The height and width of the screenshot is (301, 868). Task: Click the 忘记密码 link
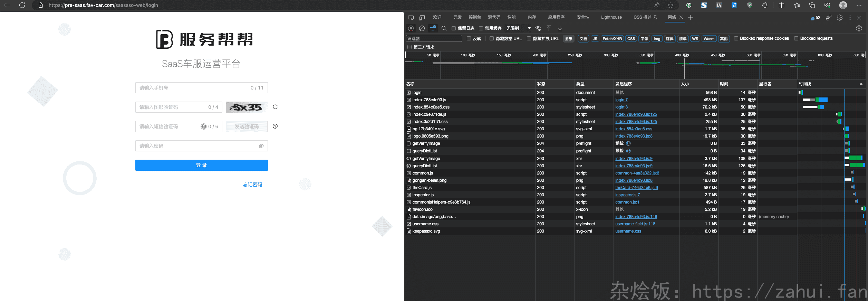click(252, 185)
